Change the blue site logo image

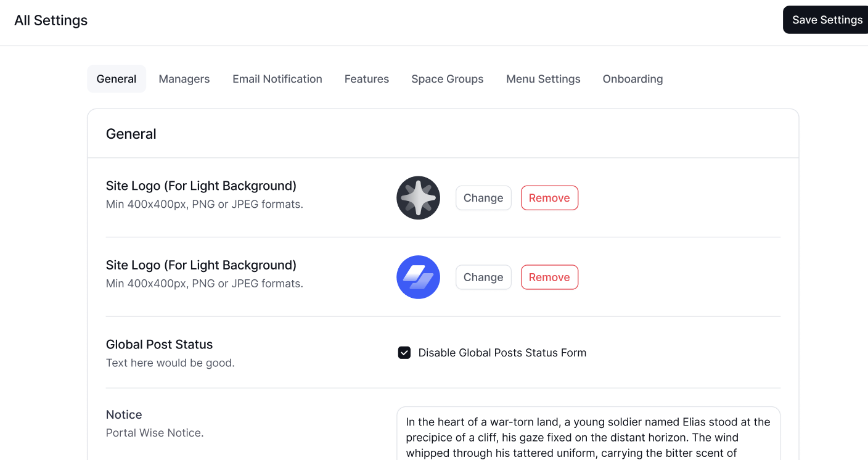pyautogui.click(x=483, y=277)
